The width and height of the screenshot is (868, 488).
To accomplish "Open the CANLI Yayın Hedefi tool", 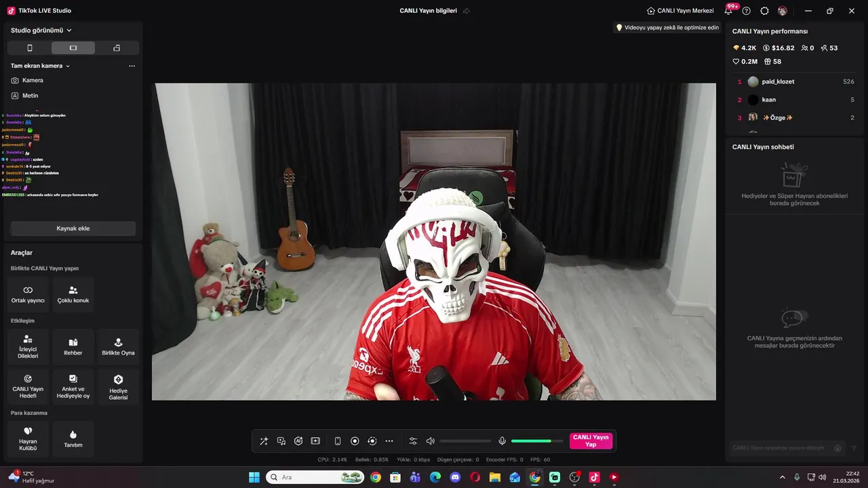I will click(x=28, y=387).
